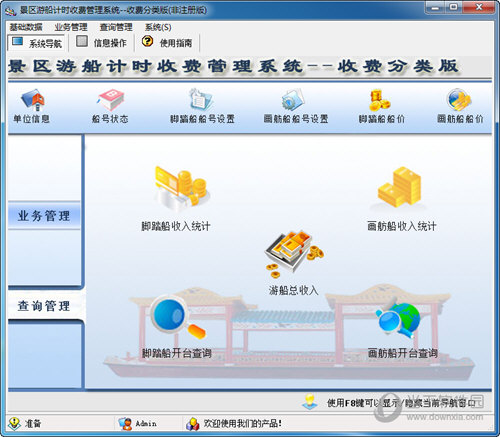Image resolution: width=500 pixels, height=437 pixels.
Task: Minimize the application window
Action: click(435, 7)
